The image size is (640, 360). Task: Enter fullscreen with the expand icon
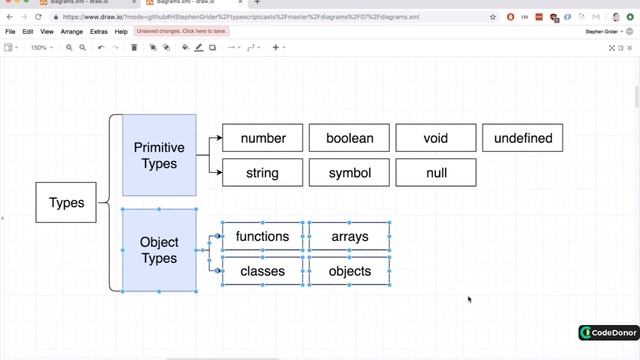pyautogui.click(x=611, y=48)
